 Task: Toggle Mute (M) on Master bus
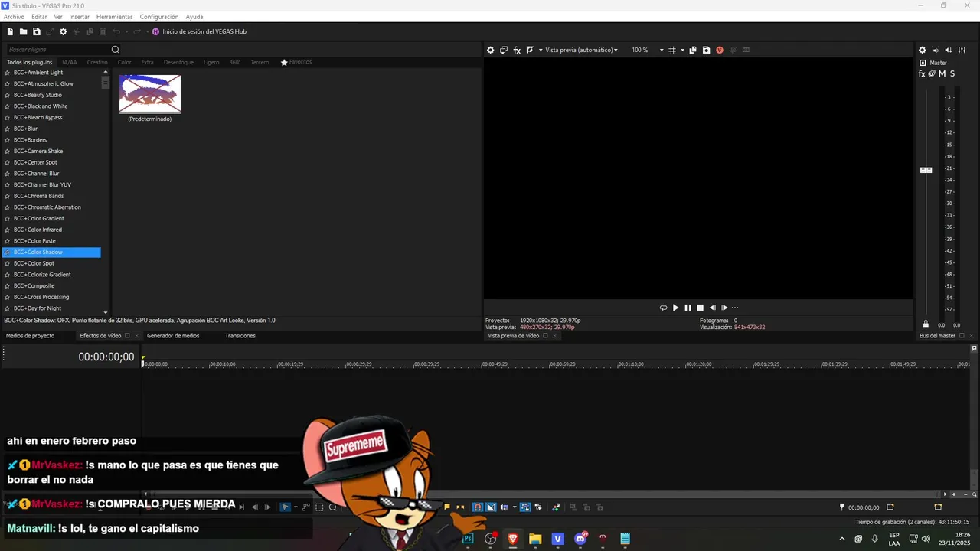tap(942, 74)
